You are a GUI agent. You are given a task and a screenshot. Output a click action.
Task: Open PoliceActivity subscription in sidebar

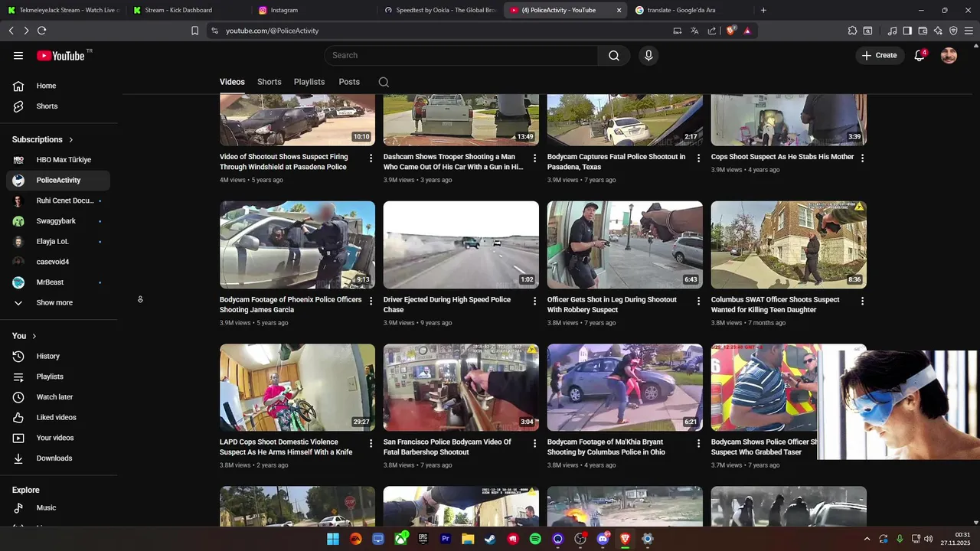pos(58,181)
